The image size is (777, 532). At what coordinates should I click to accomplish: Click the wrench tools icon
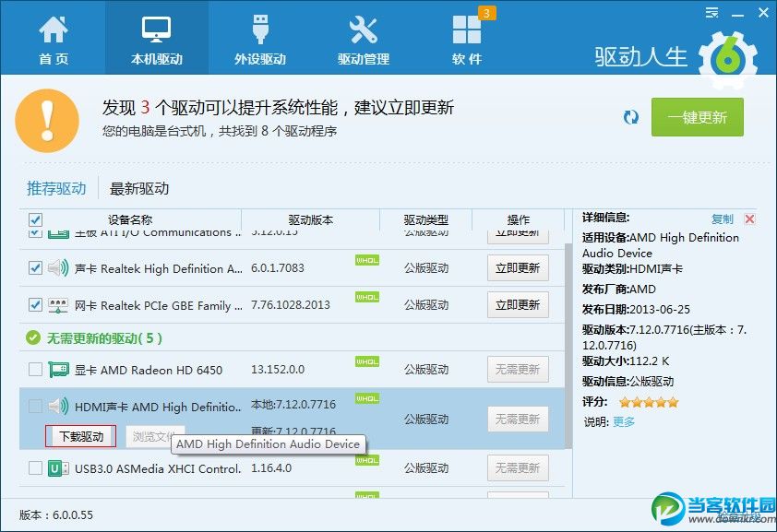[x=364, y=30]
